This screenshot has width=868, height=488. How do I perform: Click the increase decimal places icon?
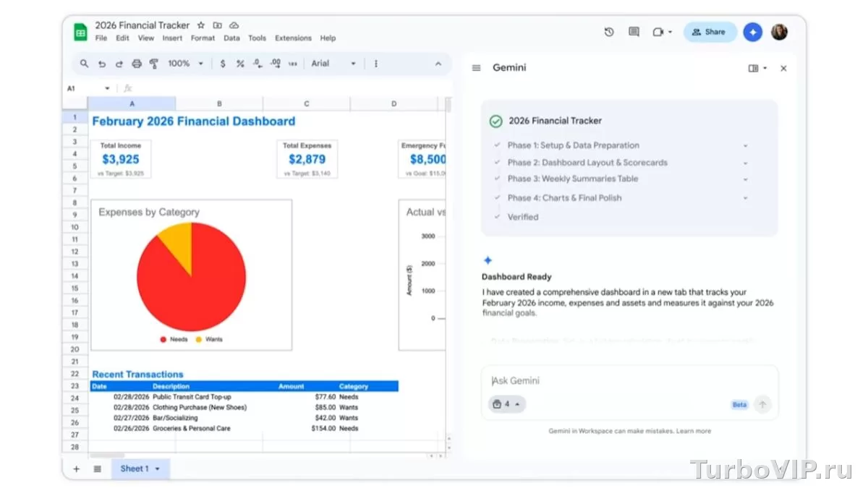275,64
